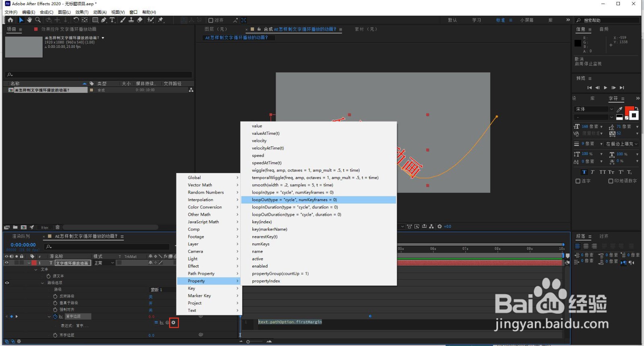Click delete trash icon in Project panel
Screen dimensions: 644x346
[x=58, y=227]
